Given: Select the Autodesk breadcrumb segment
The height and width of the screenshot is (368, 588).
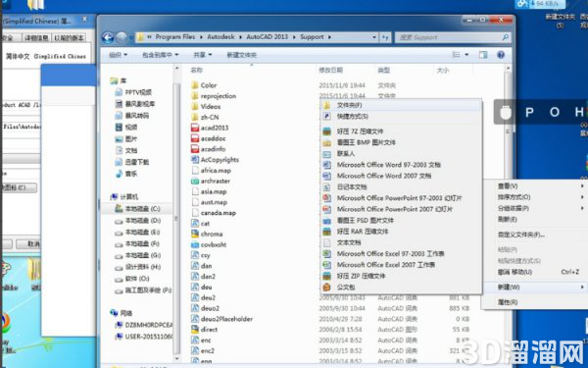Looking at the screenshot, I should 220,37.
